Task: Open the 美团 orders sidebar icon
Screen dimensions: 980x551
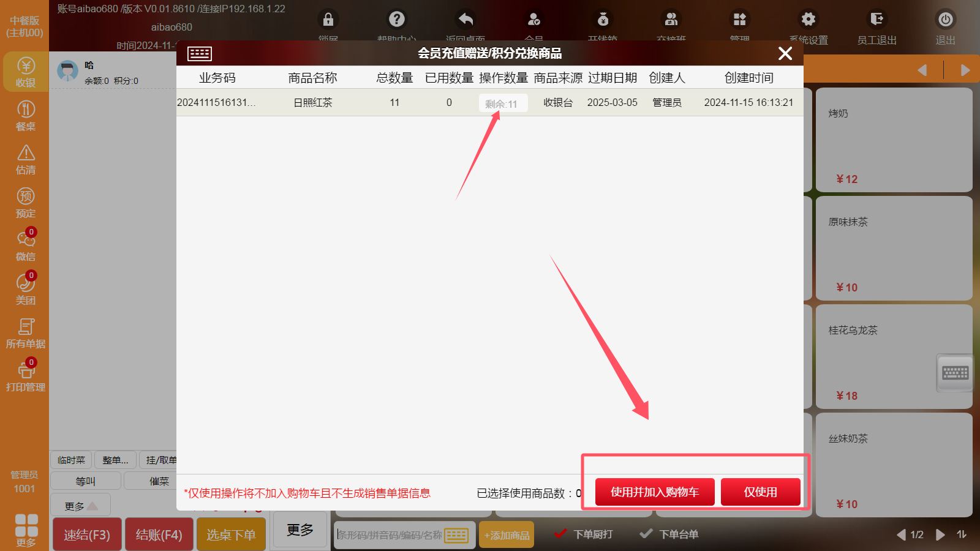Action: pos(26,289)
